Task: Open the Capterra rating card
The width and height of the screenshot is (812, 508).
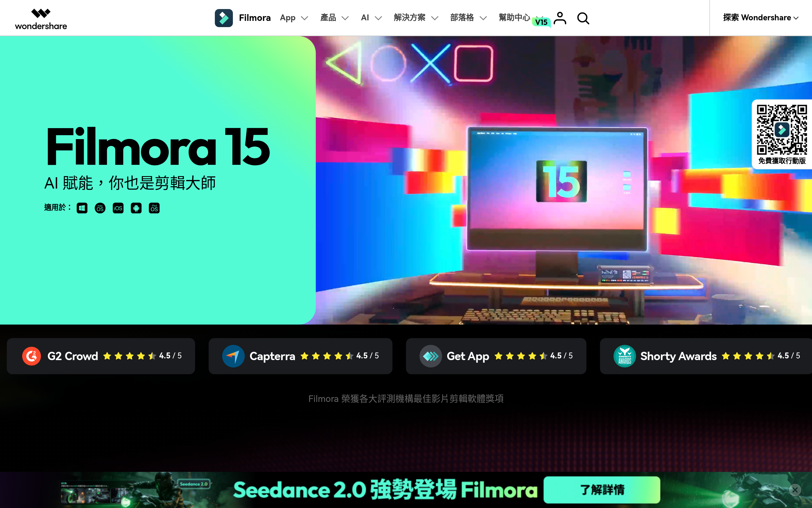Action: (300, 356)
